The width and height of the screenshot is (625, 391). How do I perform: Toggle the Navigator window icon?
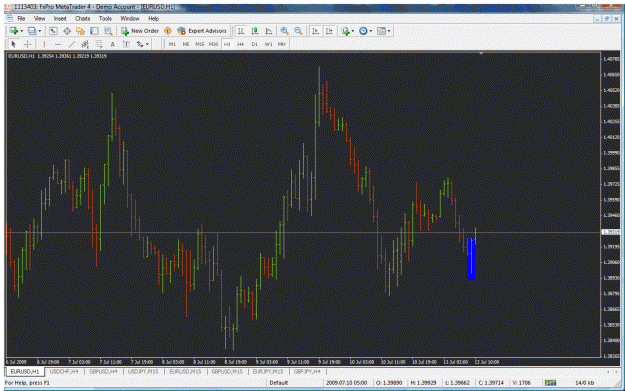81,31
